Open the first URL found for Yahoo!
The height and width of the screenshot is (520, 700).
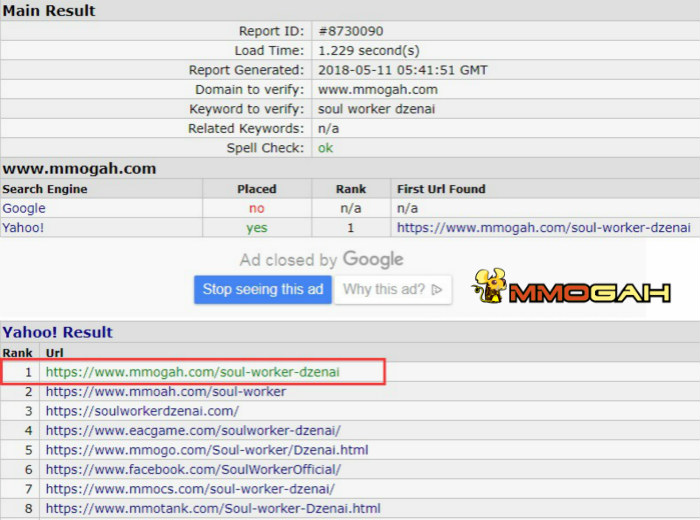(x=544, y=228)
